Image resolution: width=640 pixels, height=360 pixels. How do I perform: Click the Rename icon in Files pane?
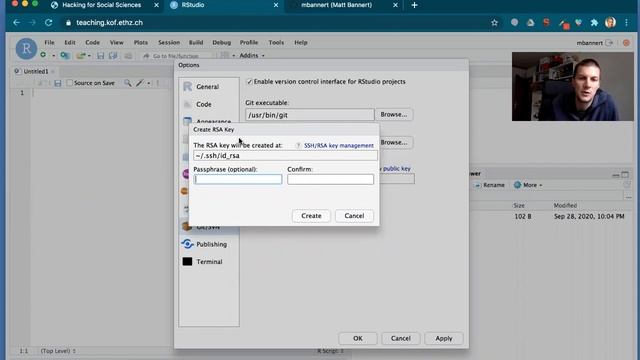coord(477,185)
